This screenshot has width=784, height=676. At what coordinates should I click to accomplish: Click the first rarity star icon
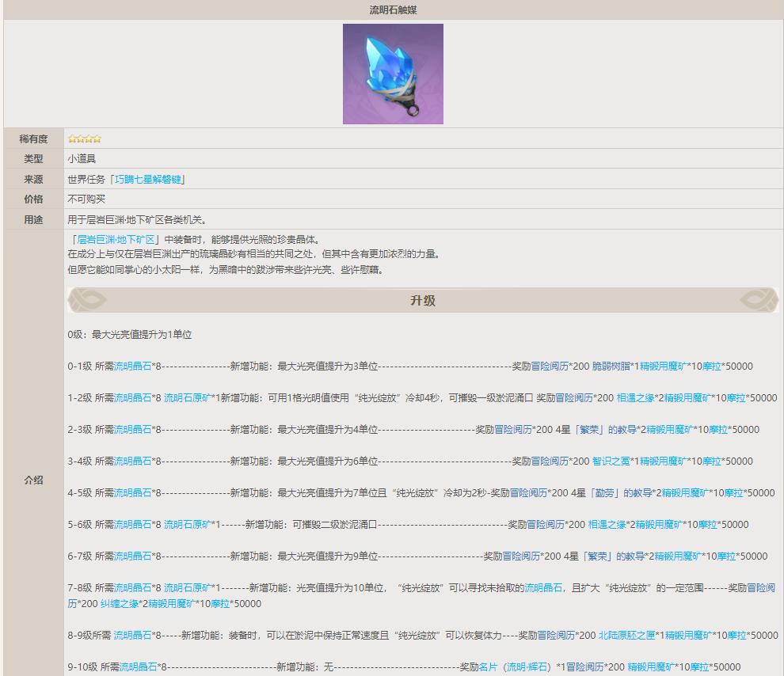point(72,139)
